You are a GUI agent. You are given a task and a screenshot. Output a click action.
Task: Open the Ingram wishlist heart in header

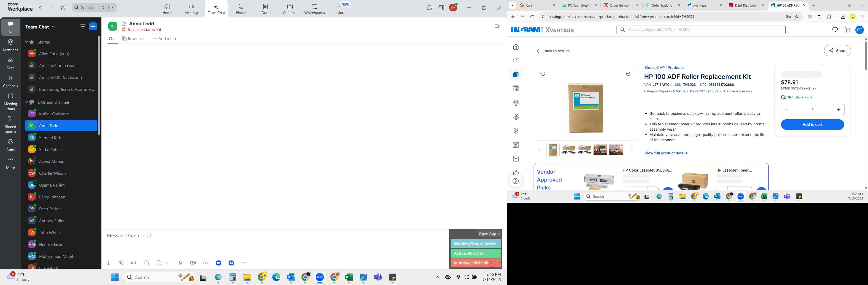pyautogui.click(x=835, y=30)
